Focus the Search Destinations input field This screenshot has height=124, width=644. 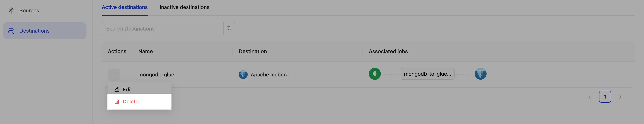click(162, 28)
